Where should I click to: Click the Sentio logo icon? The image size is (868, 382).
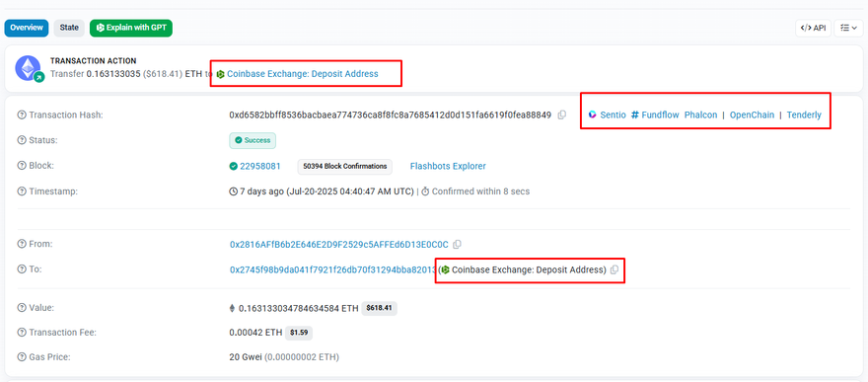(593, 115)
